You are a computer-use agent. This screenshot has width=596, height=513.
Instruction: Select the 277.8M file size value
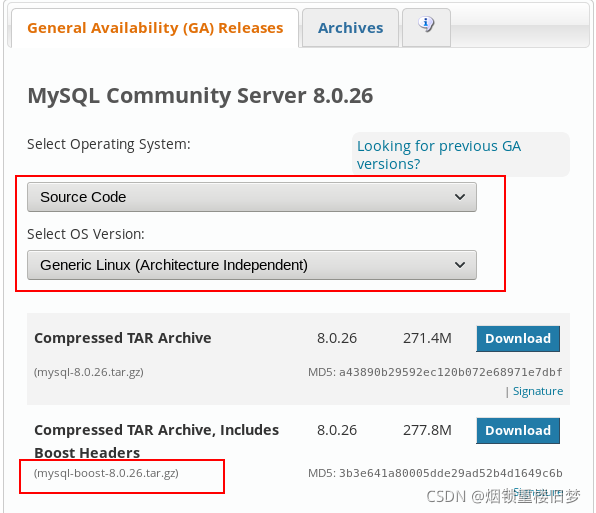[427, 430]
